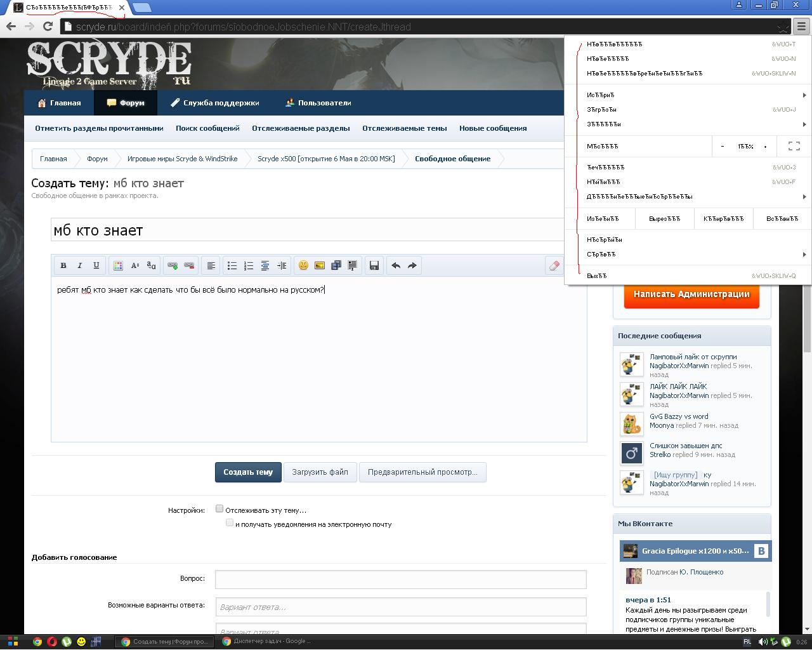
Task: Click the 'Предварительный просмотр...' button
Action: 422,472
